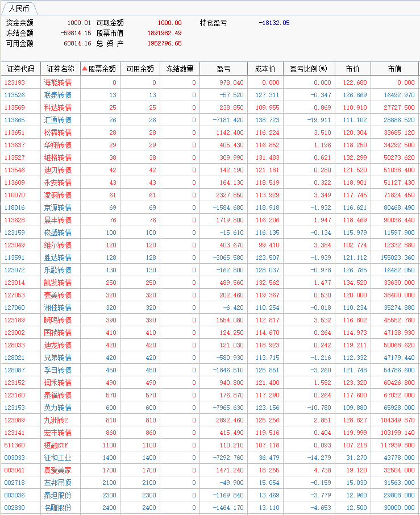Click the 可用金额 value 60814.16
420x515 pixels.
(77, 43)
